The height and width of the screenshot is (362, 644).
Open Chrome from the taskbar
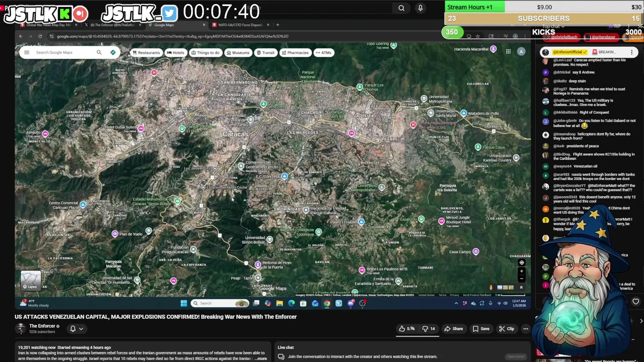tap(327, 303)
